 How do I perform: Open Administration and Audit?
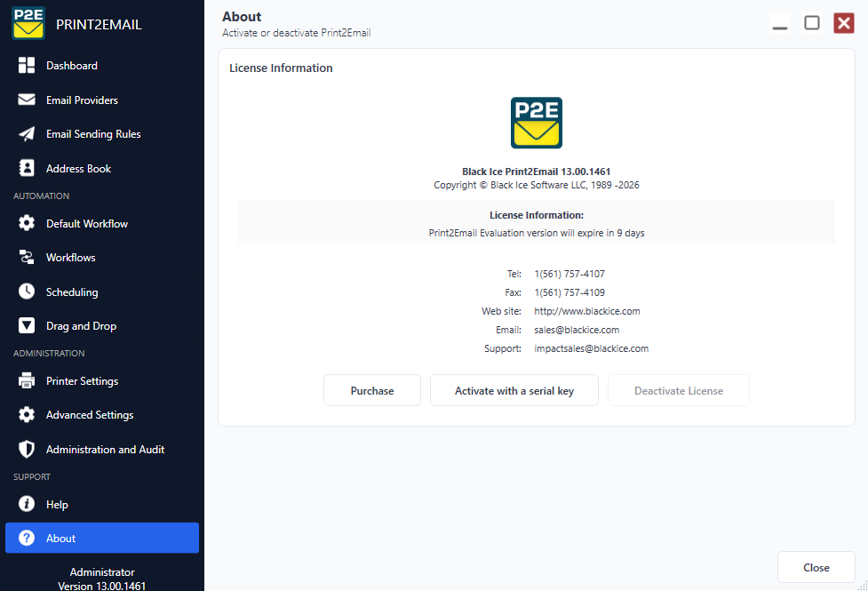(102, 449)
